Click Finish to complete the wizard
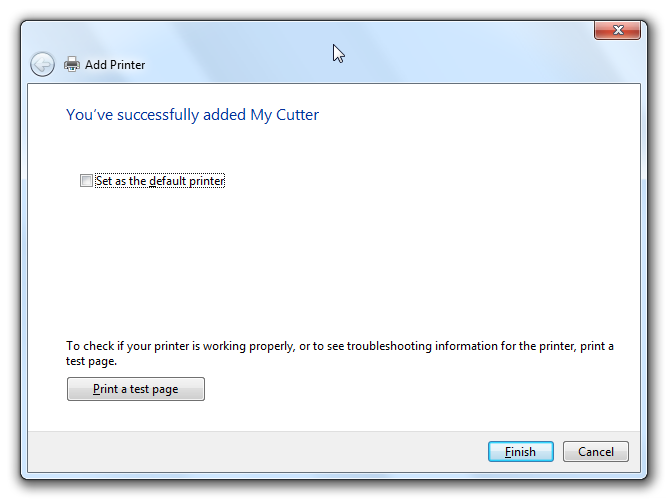This screenshot has width=668, height=500. click(x=520, y=451)
